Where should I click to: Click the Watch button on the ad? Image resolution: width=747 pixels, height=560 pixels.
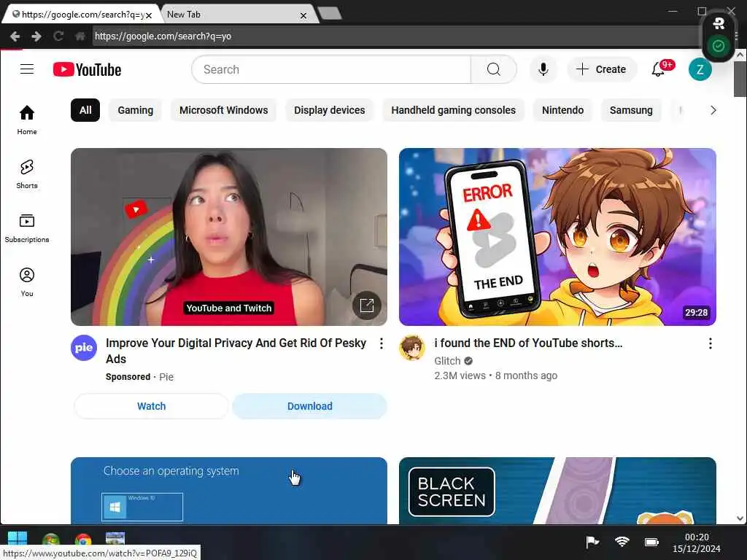152,406
